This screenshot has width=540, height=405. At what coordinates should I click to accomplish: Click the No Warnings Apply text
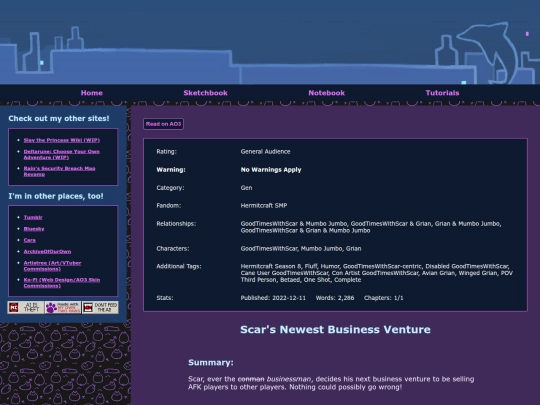coord(271,170)
